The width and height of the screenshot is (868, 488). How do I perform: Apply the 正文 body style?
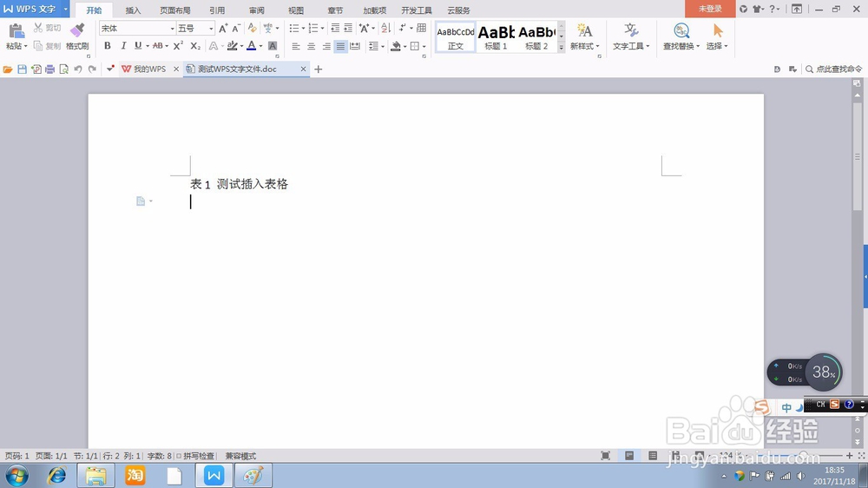[x=456, y=37]
